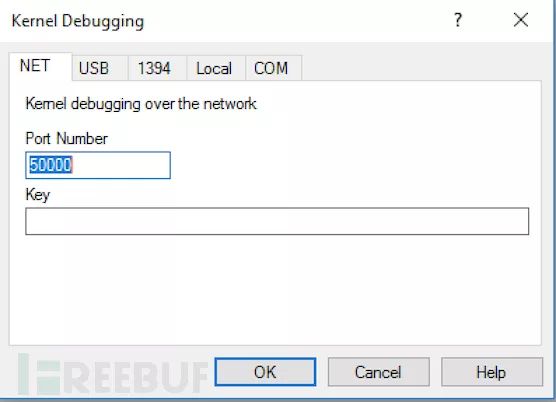Click the Key label above the field
Image resolution: width=556 pixels, height=402 pixels.
[x=38, y=195]
